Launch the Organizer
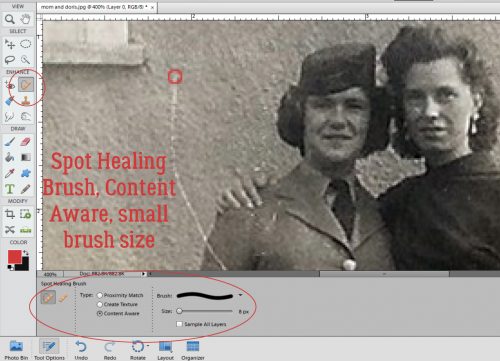 click(x=193, y=350)
